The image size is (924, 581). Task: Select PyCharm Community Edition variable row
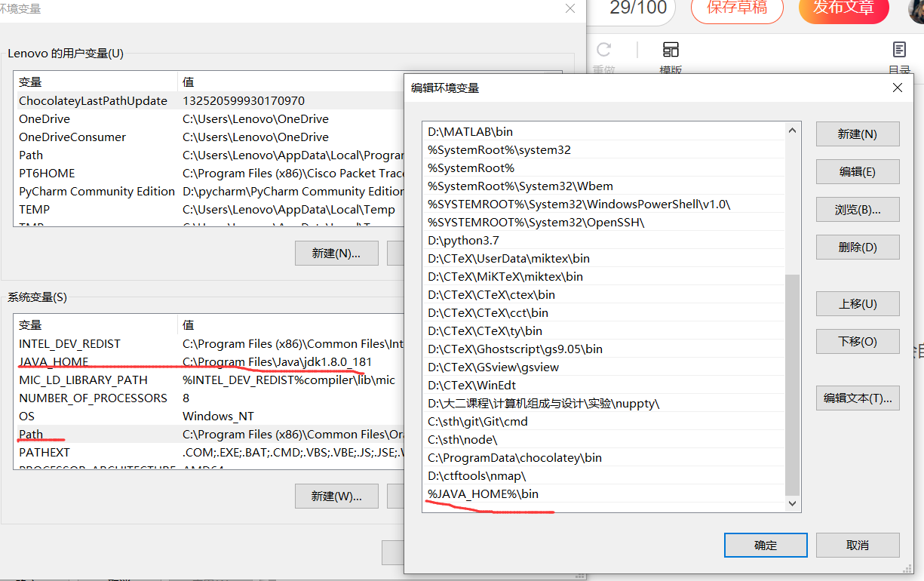209,191
